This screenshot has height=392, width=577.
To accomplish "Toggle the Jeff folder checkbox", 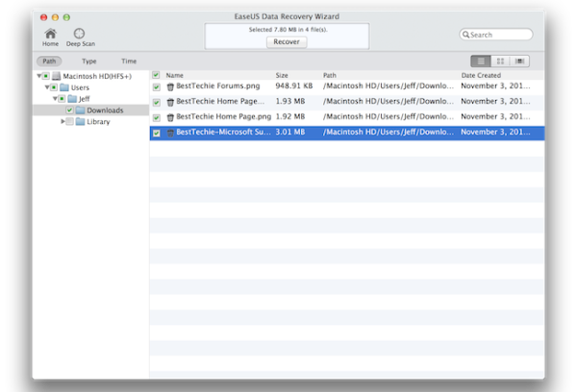I will pyautogui.click(x=62, y=99).
